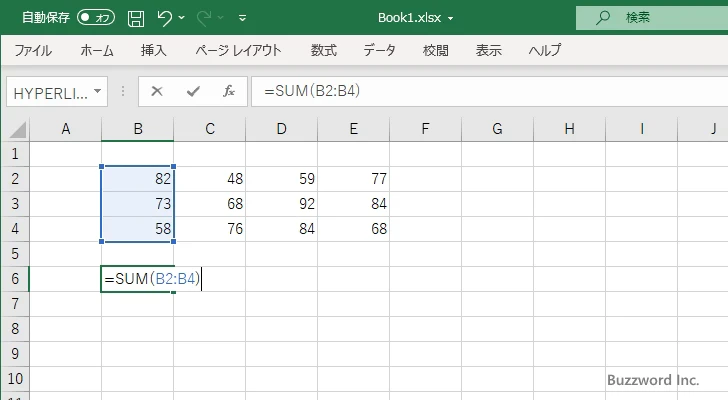This screenshot has width=728, height=400.
Task: Open Customize Quick Access Toolbar dropdown
Action: pyautogui.click(x=242, y=18)
